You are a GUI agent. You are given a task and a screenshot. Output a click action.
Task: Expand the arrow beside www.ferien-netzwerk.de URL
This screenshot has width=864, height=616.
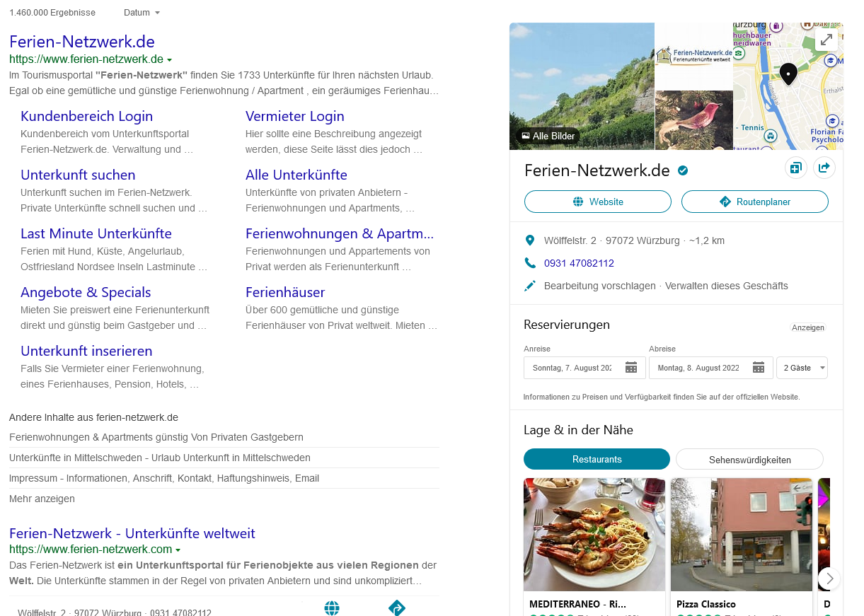[169, 60]
